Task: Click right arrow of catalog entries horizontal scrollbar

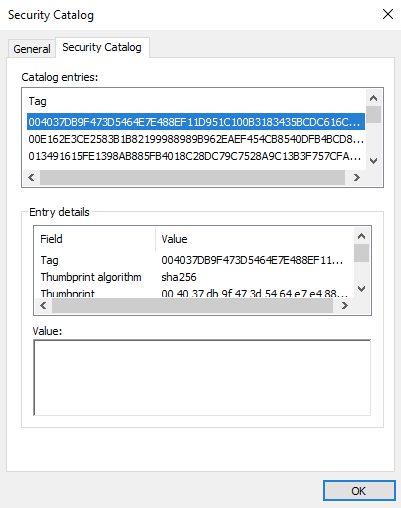Action: [357, 177]
